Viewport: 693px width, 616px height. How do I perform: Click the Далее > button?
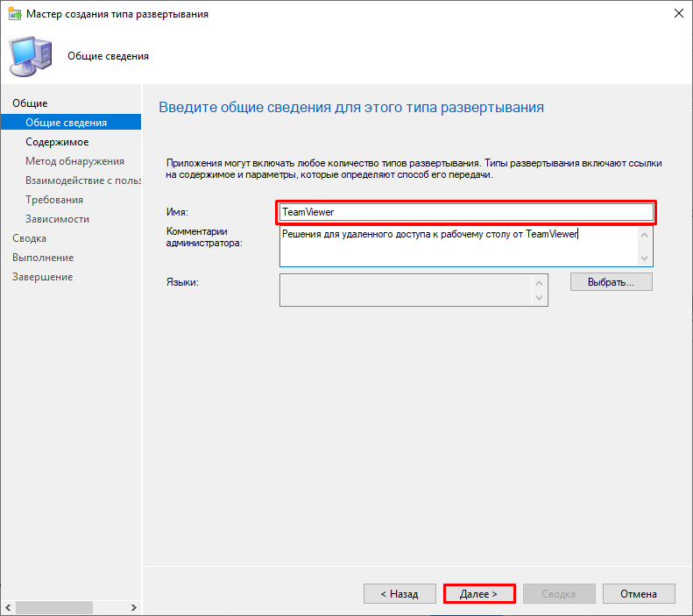point(479,594)
